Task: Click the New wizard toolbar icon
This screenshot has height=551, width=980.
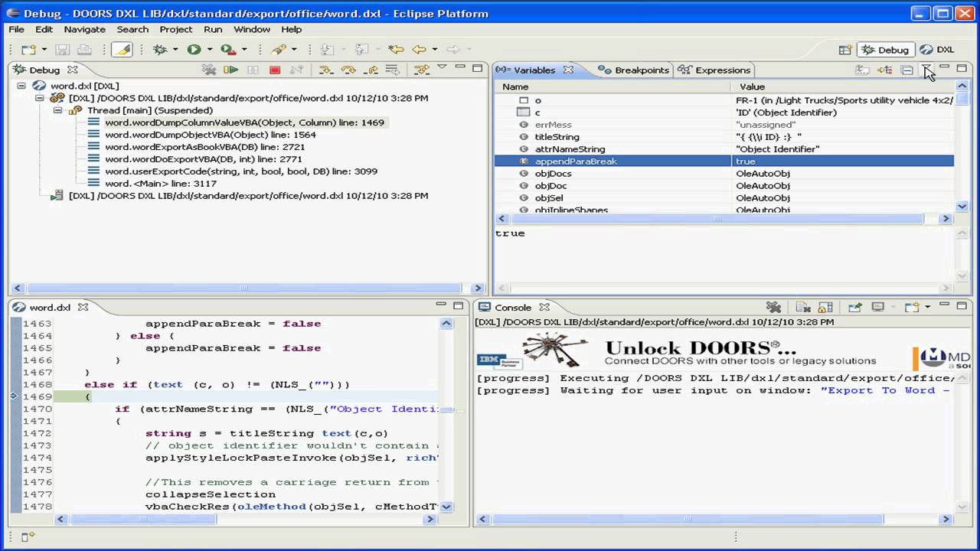Action: (x=28, y=50)
